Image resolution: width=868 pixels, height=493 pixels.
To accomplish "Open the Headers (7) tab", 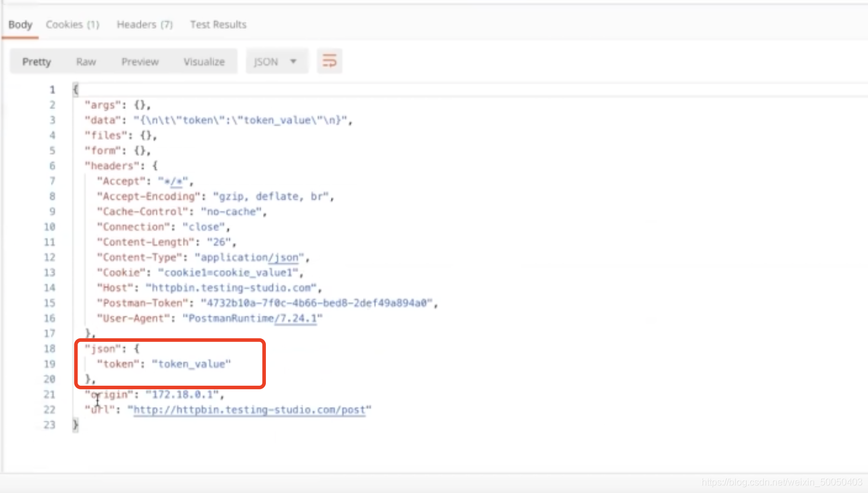I will point(144,24).
